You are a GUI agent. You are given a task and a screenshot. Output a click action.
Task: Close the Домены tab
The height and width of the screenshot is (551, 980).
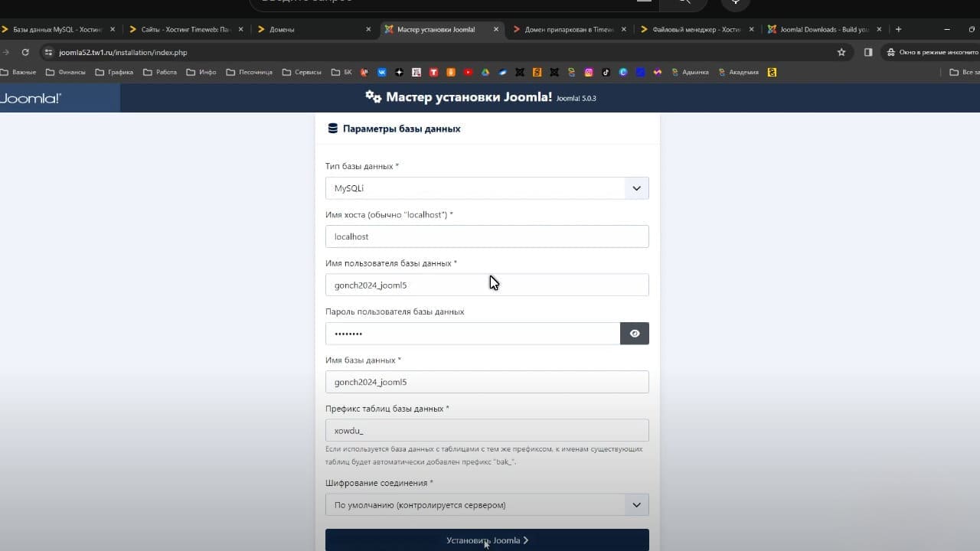(x=368, y=29)
